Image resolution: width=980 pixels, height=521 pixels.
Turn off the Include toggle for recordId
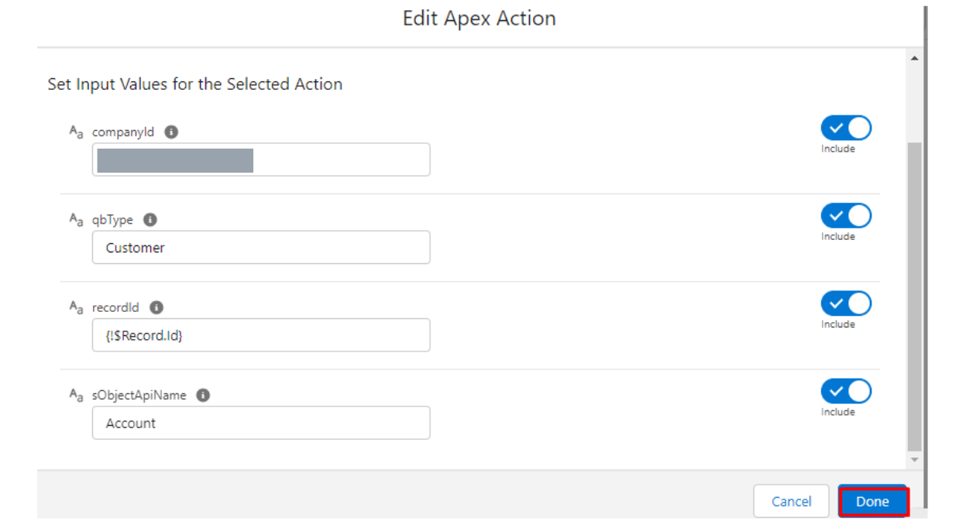coord(846,303)
